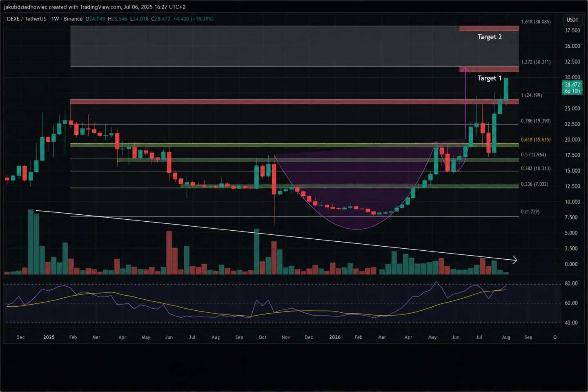This screenshot has height=392, width=588.
Task: Click the DEXE / TetherUS symbol title
Action: (x=27, y=19)
